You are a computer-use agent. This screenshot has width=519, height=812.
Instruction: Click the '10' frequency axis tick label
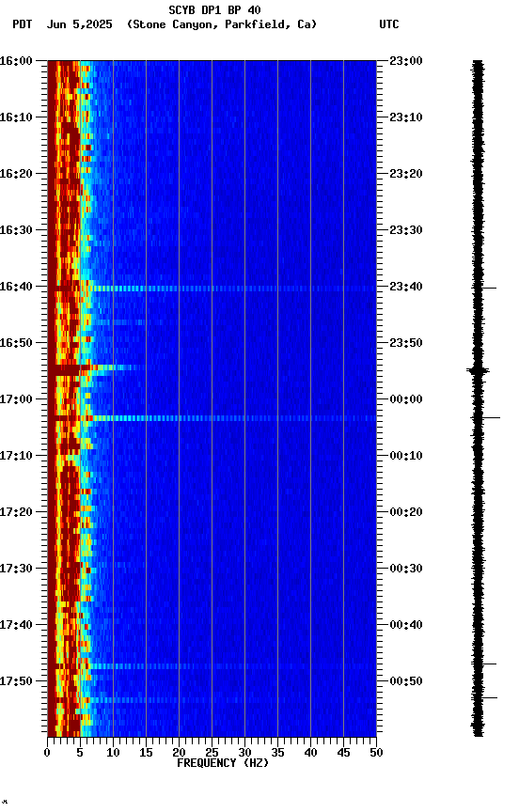click(113, 753)
